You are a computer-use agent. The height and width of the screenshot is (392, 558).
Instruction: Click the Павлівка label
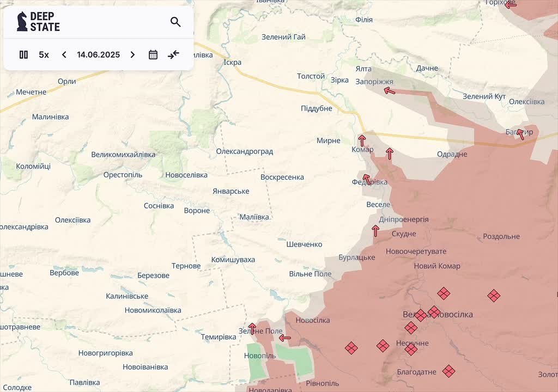pos(84,383)
